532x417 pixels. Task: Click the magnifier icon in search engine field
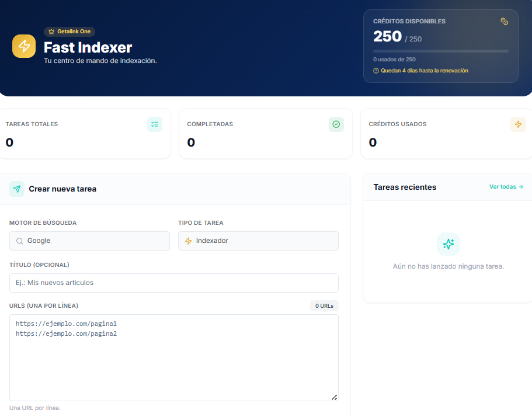pyautogui.click(x=20, y=241)
